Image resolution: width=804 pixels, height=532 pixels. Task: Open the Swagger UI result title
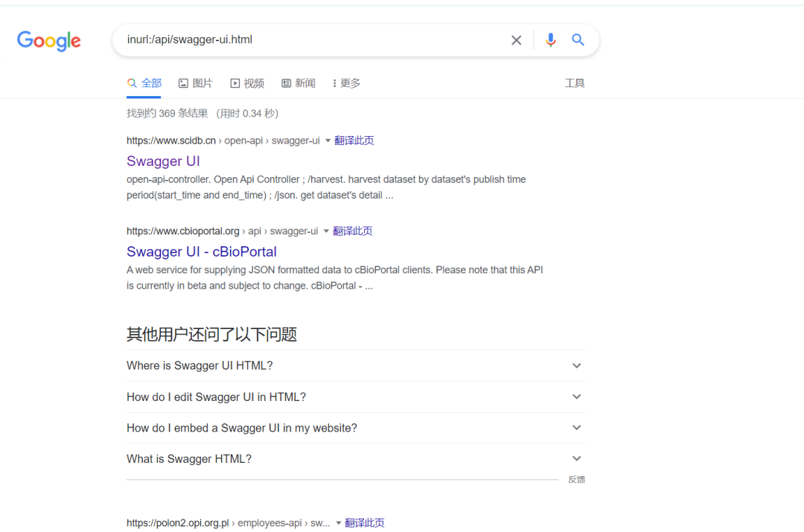(x=163, y=161)
